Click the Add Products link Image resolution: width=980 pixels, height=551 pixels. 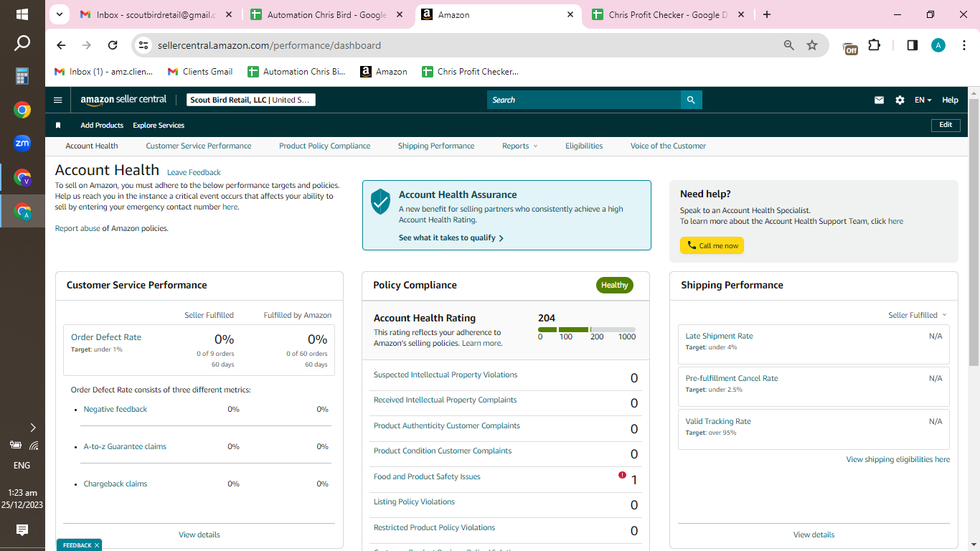(102, 126)
